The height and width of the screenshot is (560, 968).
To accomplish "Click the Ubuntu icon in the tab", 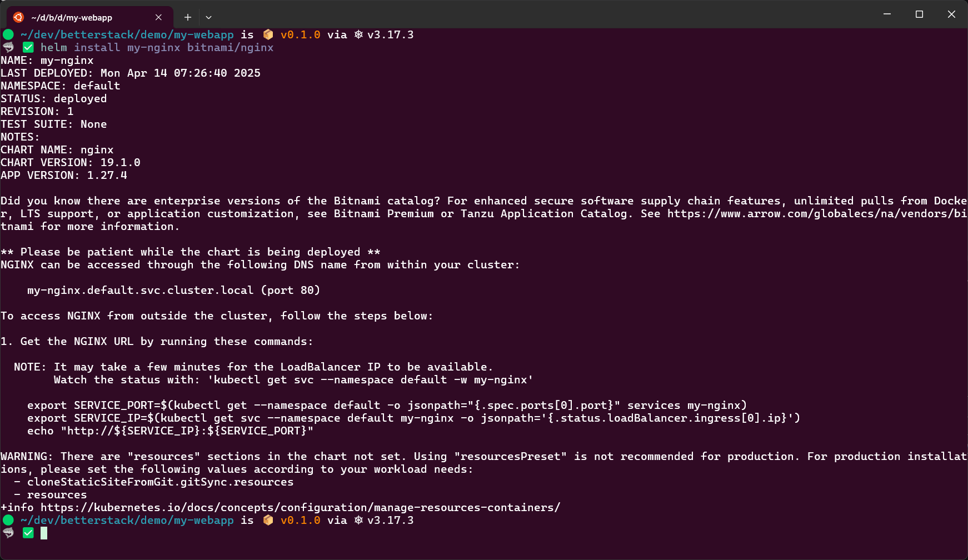I will 18,17.
